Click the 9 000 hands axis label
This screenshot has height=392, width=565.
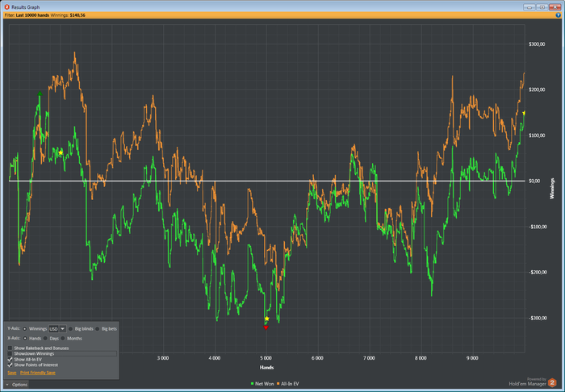472,358
